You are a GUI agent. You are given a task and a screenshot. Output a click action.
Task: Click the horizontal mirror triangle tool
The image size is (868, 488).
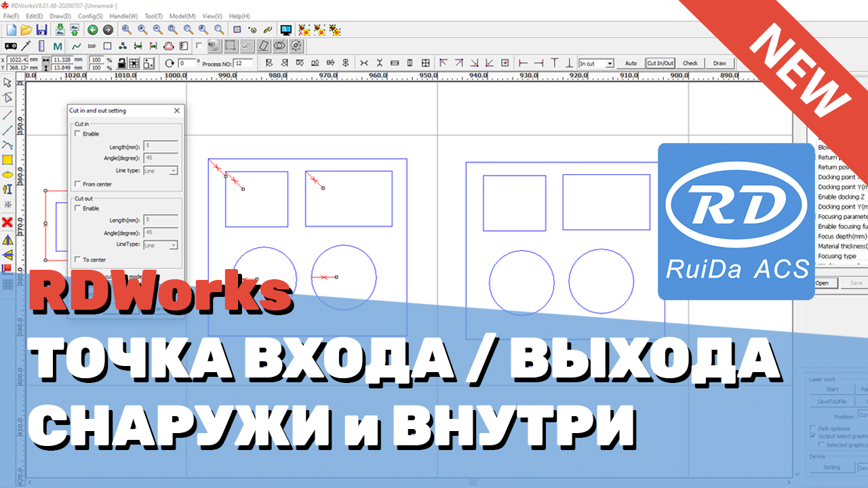pyautogui.click(x=7, y=240)
